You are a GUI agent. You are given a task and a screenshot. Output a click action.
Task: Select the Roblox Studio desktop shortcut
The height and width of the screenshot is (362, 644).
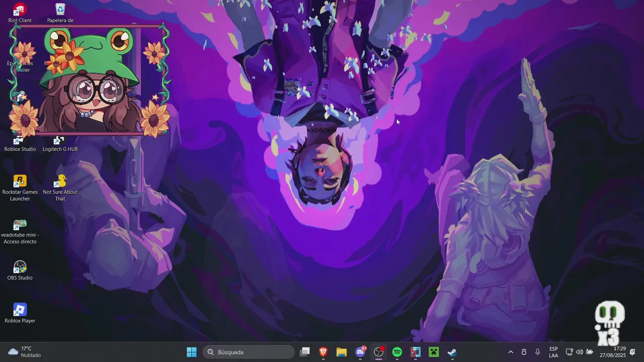point(20,144)
